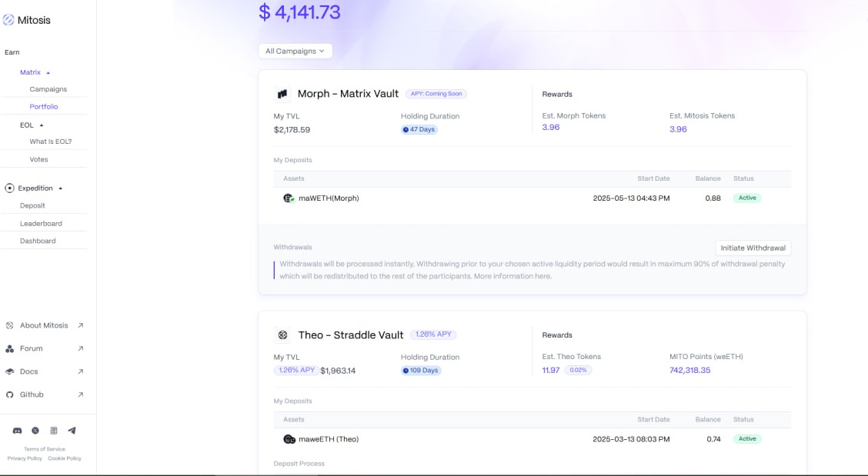Open Votes in the sidebar

point(38,159)
